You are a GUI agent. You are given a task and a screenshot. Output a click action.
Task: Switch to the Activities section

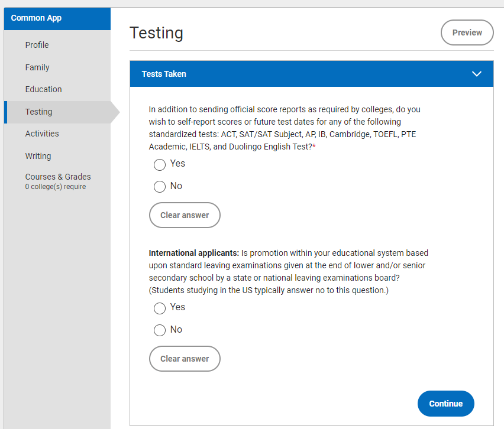pyautogui.click(x=42, y=134)
